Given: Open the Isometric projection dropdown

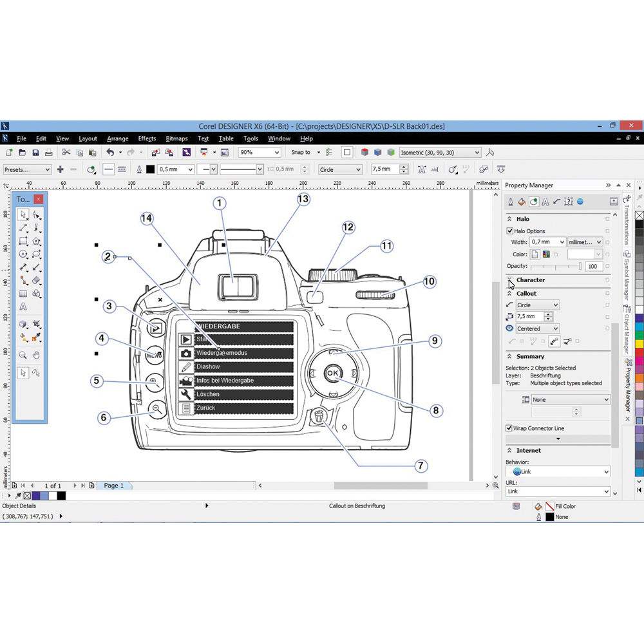Looking at the screenshot, I should pos(477,152).
